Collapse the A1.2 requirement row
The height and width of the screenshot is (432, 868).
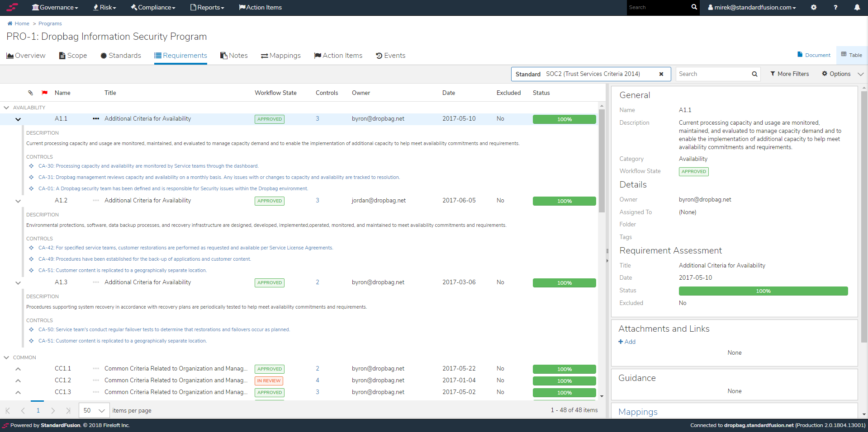point(18,201)
